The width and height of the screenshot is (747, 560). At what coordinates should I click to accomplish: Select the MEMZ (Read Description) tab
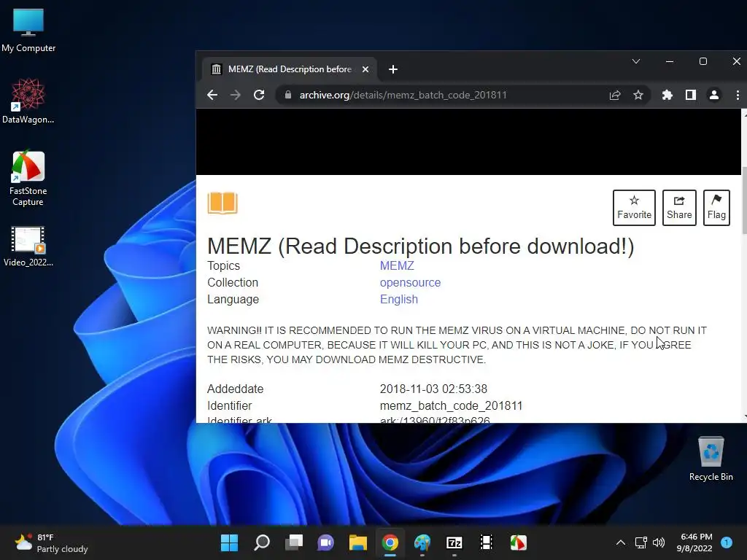289,69
